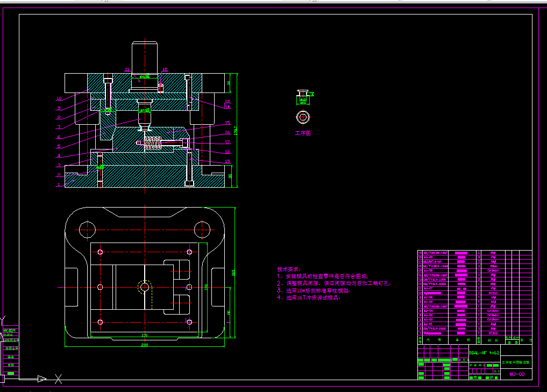Click the workpiece profile view above the ring
The height and width of the screenshot is (392, 547).
click(x=303, y=94)
